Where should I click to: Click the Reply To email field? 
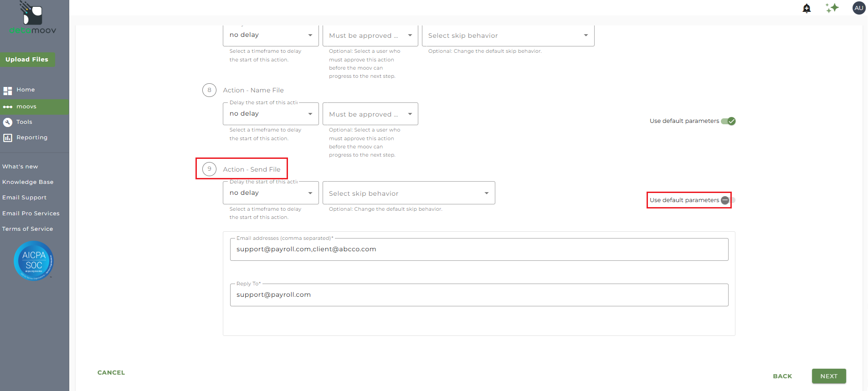tap(479, 295)
